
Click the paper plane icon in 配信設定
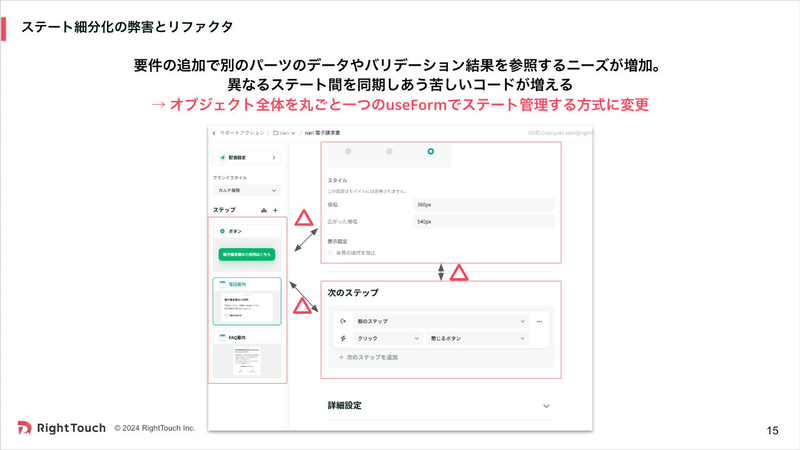tap(222, 158)
